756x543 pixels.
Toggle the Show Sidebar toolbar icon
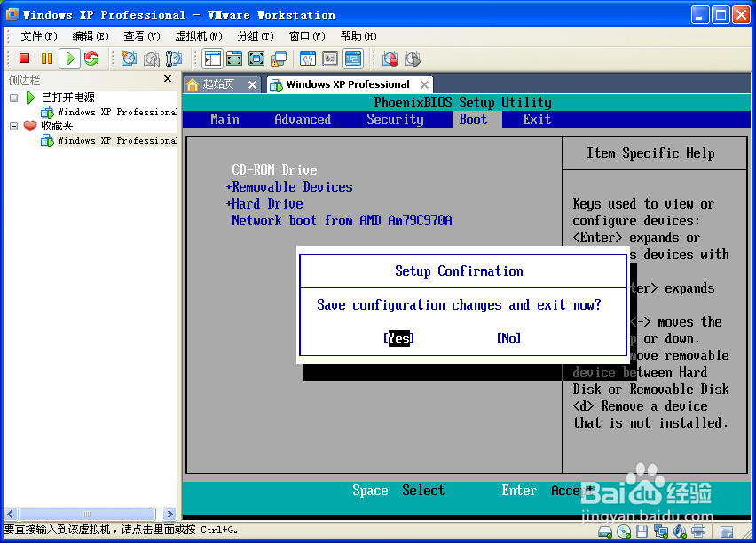[x=213, y=59]
